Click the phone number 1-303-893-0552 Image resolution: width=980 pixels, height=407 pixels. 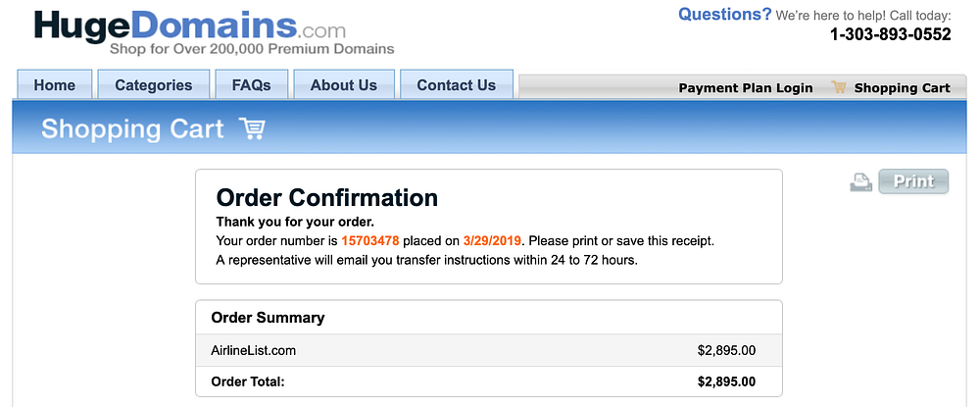pyautogui.click(x=890, y=35)
